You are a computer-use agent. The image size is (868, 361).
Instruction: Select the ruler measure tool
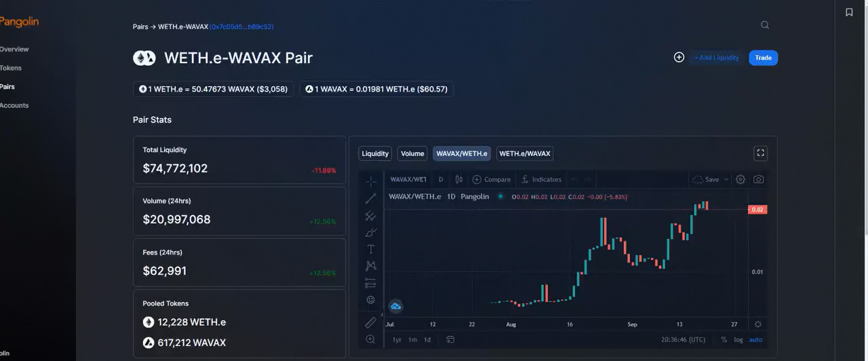pos(371,322)
